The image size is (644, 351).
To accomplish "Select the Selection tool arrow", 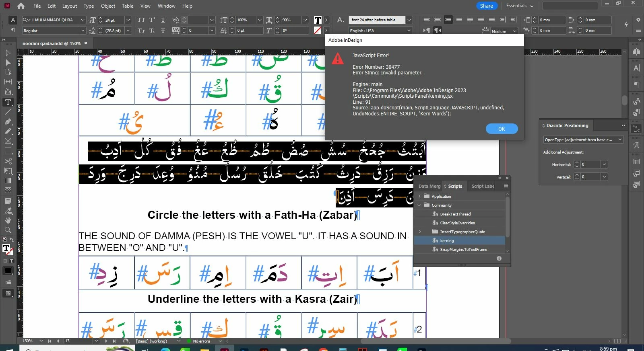I will (x=8, y=53).
